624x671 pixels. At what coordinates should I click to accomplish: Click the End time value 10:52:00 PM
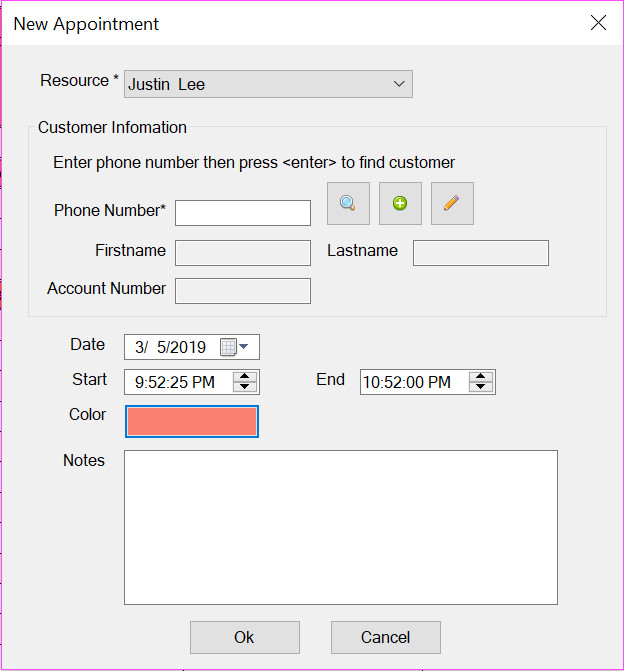[x=407, y=382]
